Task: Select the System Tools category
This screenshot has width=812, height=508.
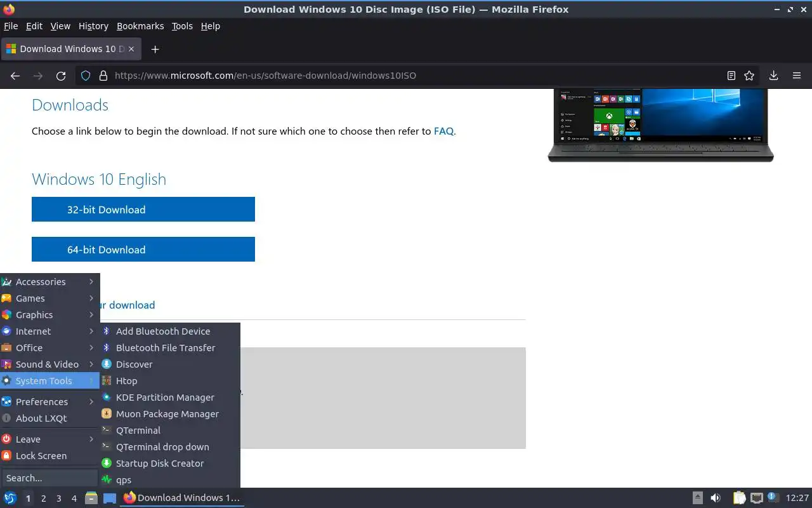Action: (x=49, y=380)
